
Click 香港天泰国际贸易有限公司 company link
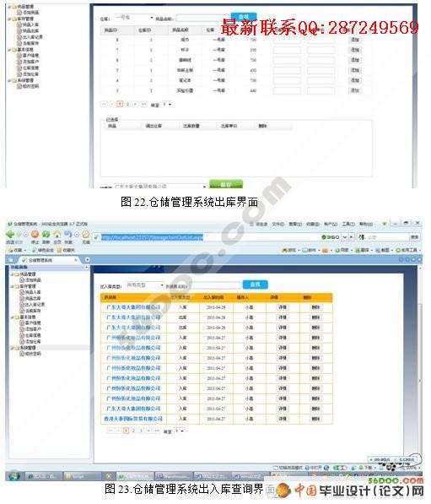[133, 419]
